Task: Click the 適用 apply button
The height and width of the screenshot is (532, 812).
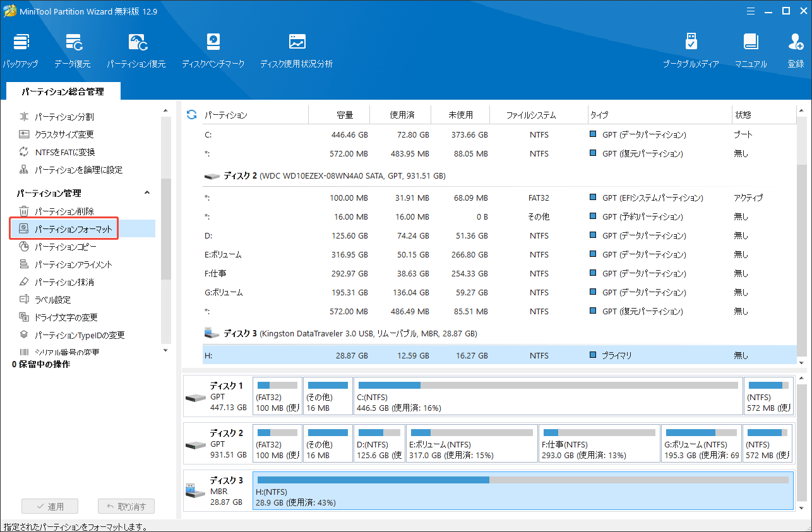Action: [x=50, y=506]
